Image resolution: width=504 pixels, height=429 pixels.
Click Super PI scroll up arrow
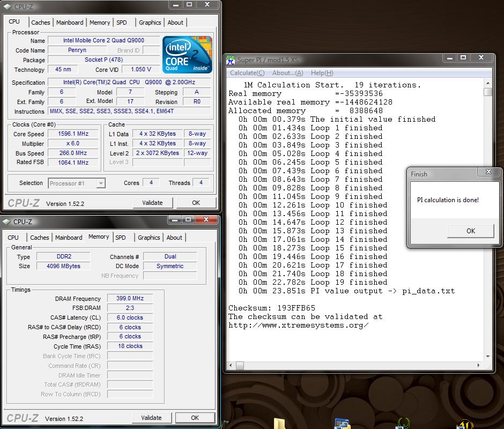[x=487, y=83]
